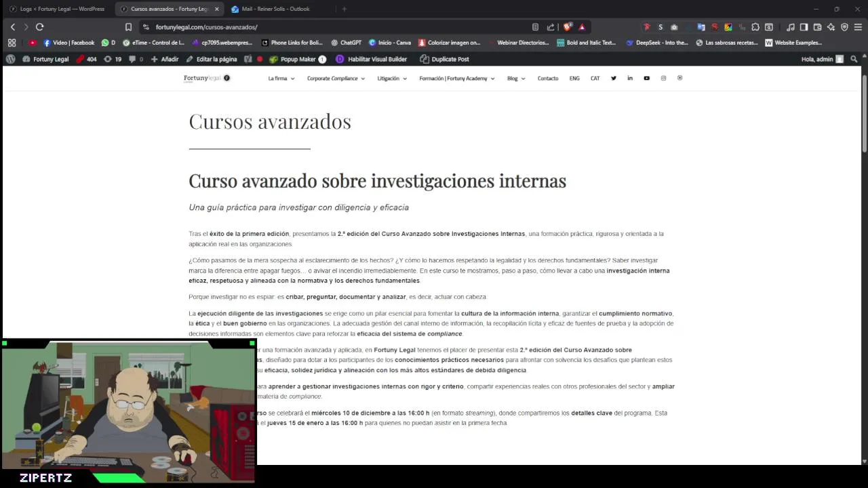Open the admin bar search magnifier
The height and width of the screenshot is (488, 868).
click(x=854, y=59)
